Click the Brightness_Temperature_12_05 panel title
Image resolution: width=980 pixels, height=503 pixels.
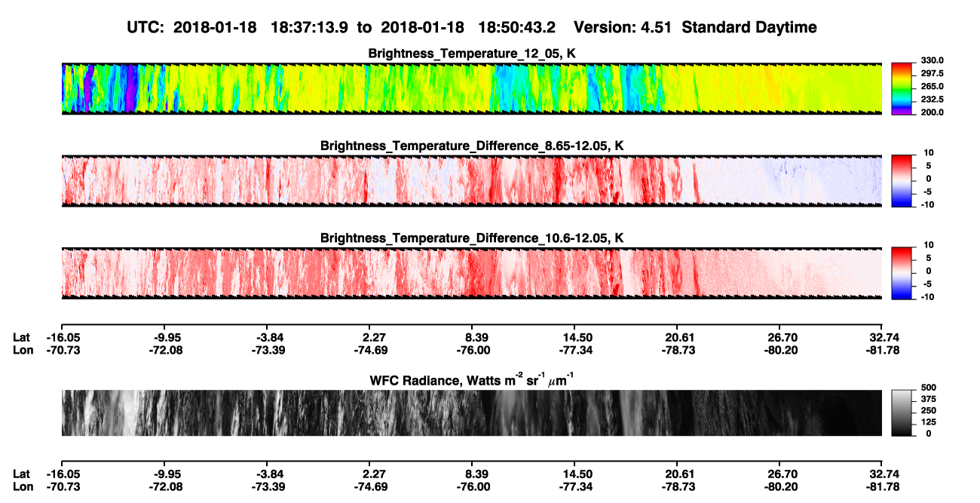pyautogui.click(x=472, y=54)
